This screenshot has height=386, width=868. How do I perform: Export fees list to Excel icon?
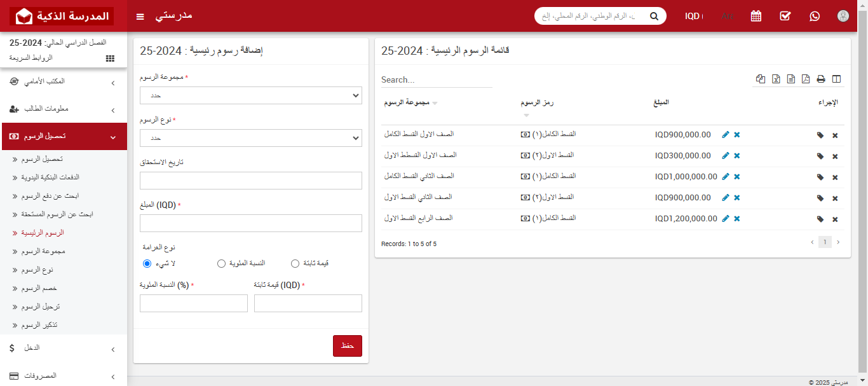click(x=776, y=79)
